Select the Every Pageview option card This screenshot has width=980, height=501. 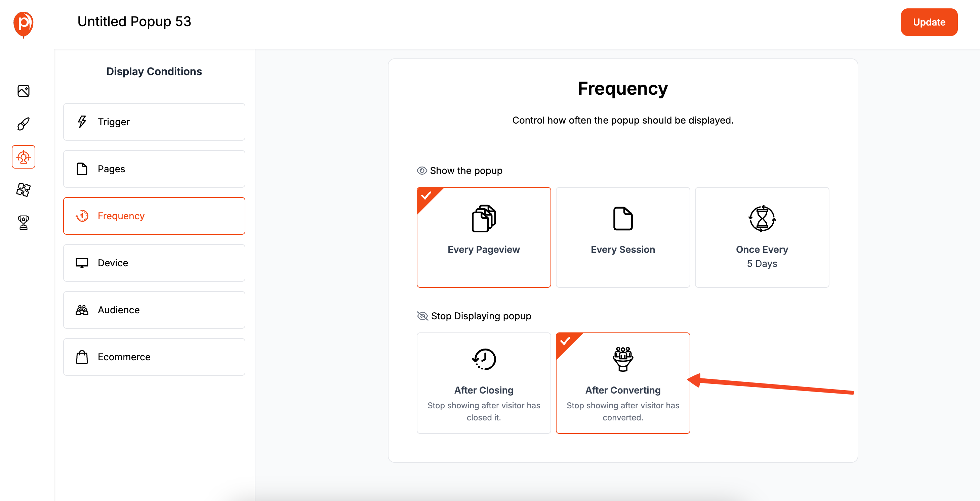pyautogui.click(x=484, y=237)
